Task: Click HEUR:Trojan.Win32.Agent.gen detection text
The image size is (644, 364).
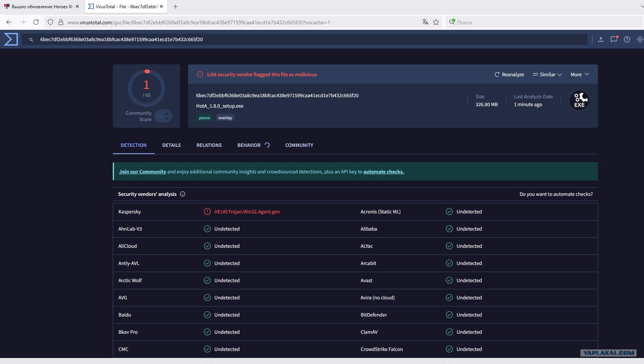Action: tap(247, 212)
